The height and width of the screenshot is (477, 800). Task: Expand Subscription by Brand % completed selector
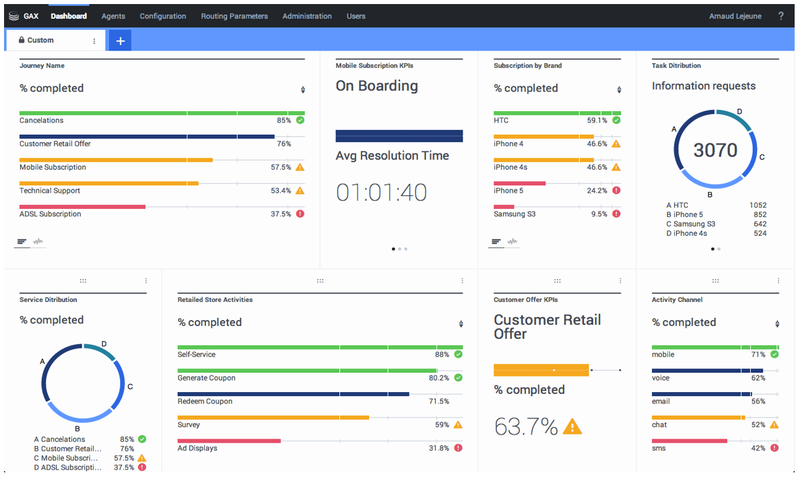point(619,89)
